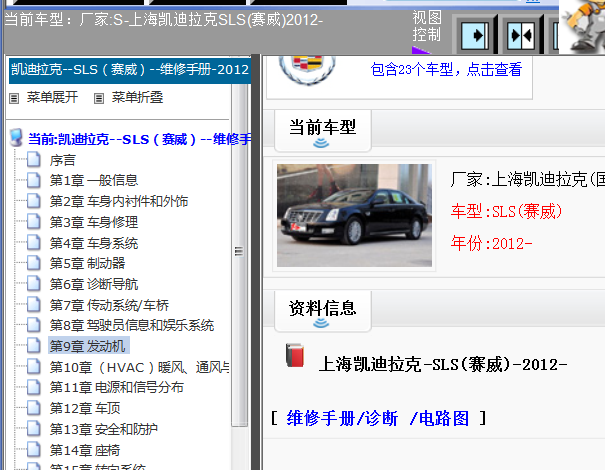Viewport: 605px width, 470px height.
Task: Click the 包含23个车型,点击查看 link
Action: 446,69
